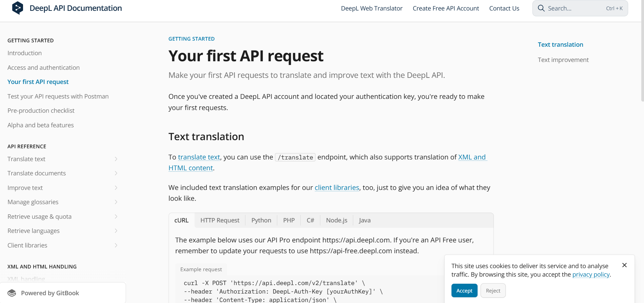Click the Text translation section heading

tap(206, 137)
